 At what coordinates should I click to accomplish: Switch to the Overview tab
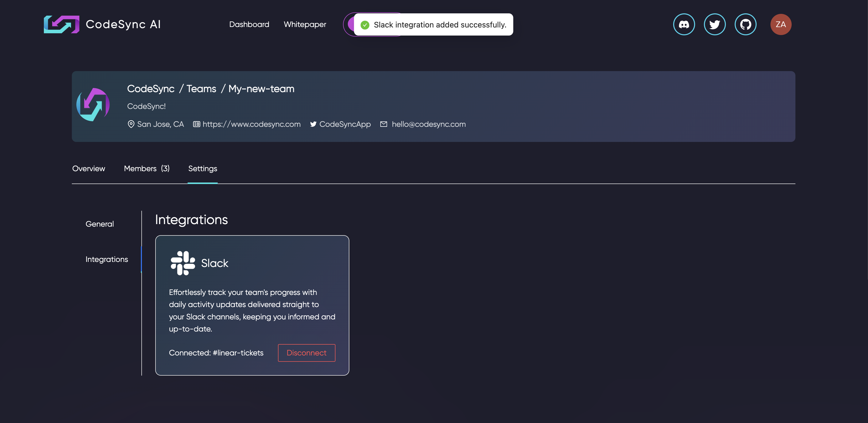pos(89,169)
